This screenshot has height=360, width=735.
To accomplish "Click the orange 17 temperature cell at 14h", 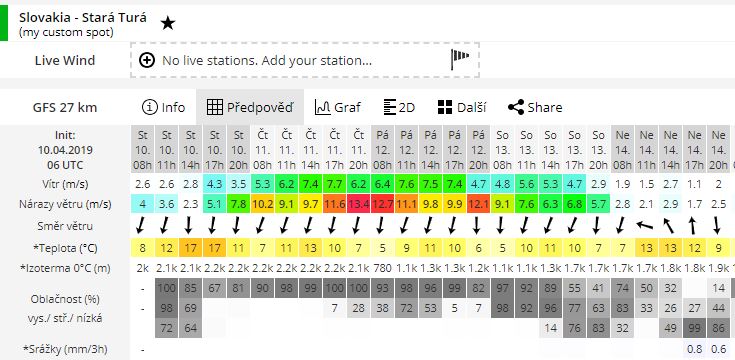I will click(191, 248).
